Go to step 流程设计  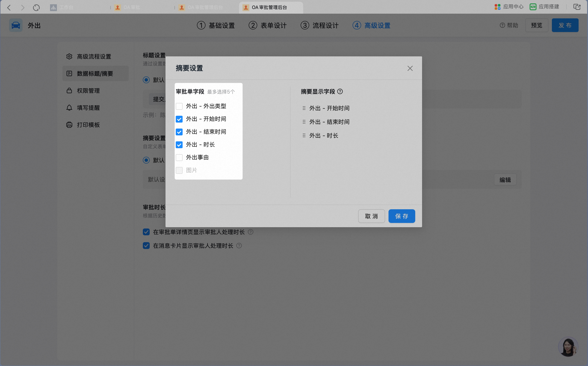319,25
